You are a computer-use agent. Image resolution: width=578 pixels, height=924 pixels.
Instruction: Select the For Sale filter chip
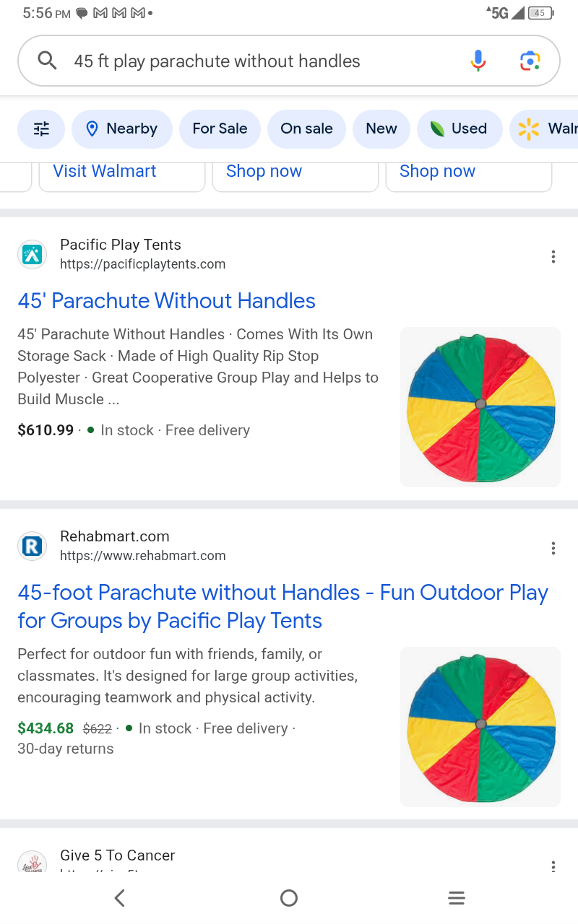coord(220,129)
